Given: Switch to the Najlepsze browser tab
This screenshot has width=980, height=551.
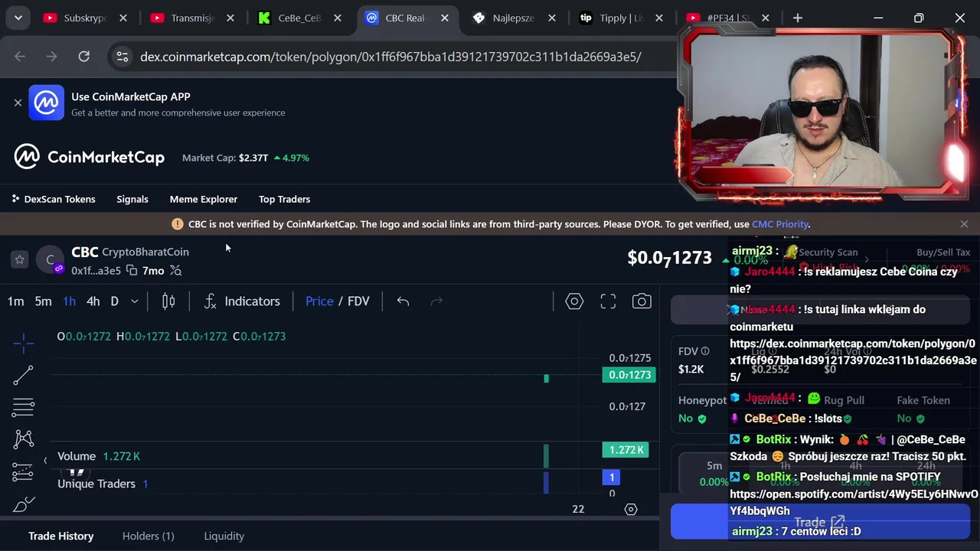Looking at the screenshot, I should tap(513, 18).
